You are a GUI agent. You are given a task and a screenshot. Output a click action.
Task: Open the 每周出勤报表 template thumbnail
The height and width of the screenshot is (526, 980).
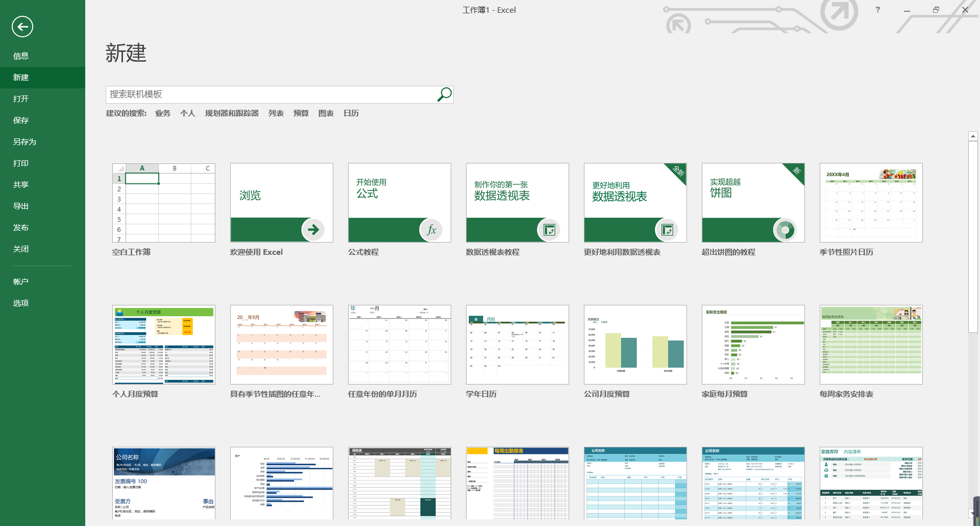pyautogui.click(x=518, y=483)
